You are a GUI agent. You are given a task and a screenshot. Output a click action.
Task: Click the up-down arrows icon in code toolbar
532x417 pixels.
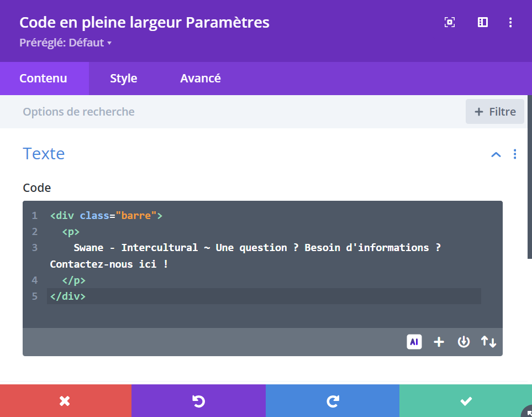(x=488, y=342)
